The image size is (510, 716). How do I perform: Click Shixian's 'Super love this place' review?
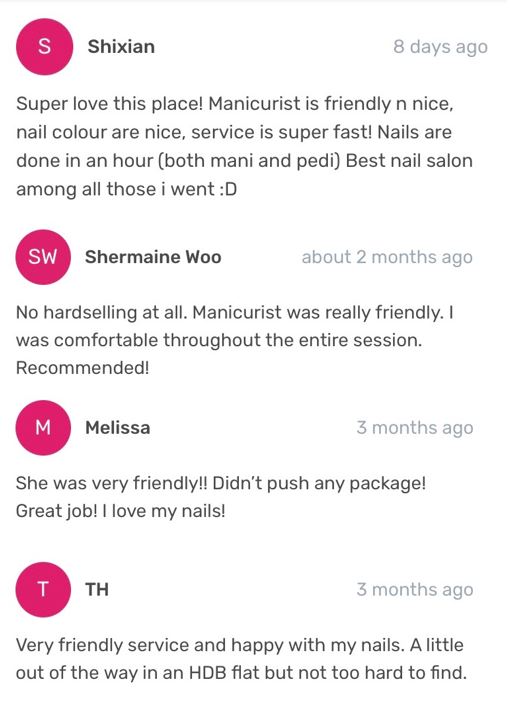pos(244,146)
